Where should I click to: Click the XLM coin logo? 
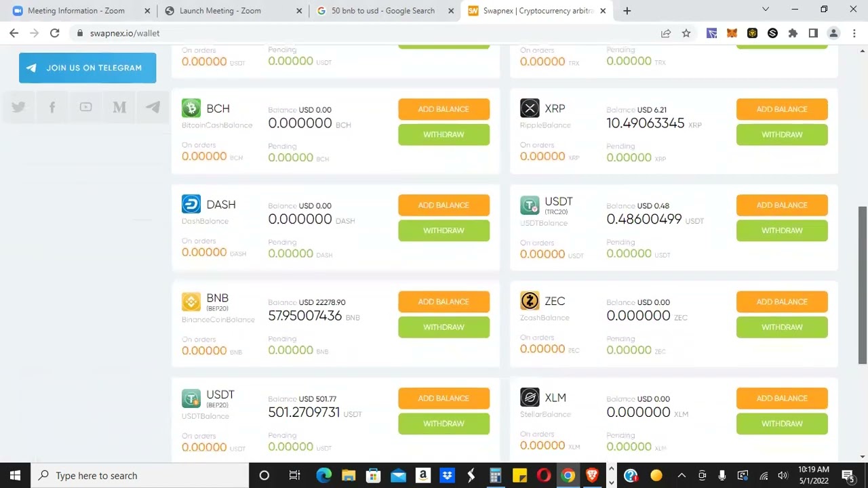530,397
